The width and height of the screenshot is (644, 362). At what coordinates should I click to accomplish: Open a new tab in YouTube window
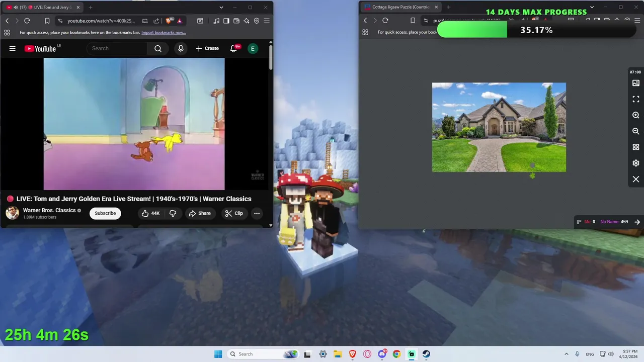tap(91, 8)
